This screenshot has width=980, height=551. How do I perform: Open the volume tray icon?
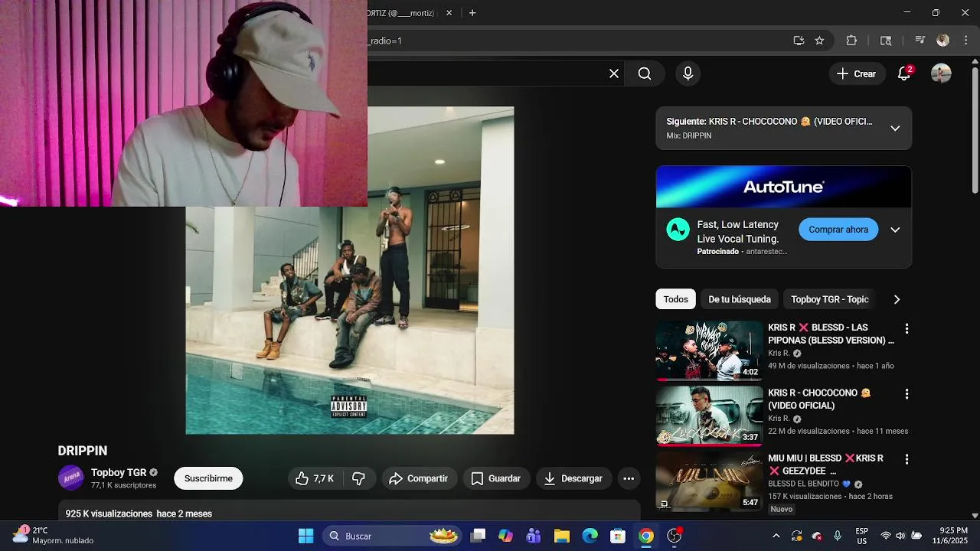900,536
